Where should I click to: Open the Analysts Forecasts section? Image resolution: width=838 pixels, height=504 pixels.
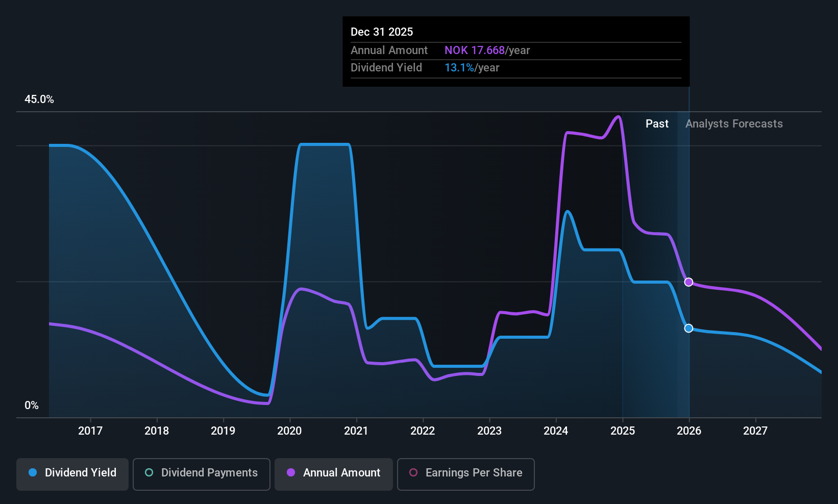tap(734, 123)
